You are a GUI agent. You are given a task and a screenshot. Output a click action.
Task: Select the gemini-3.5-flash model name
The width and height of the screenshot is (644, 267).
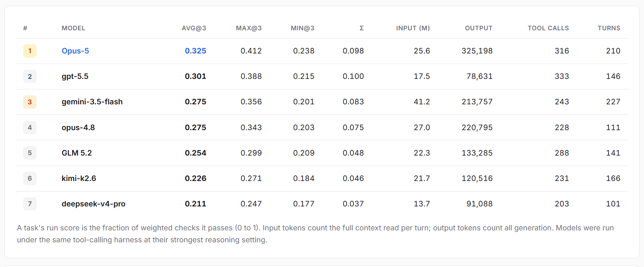tap(92, 102)
